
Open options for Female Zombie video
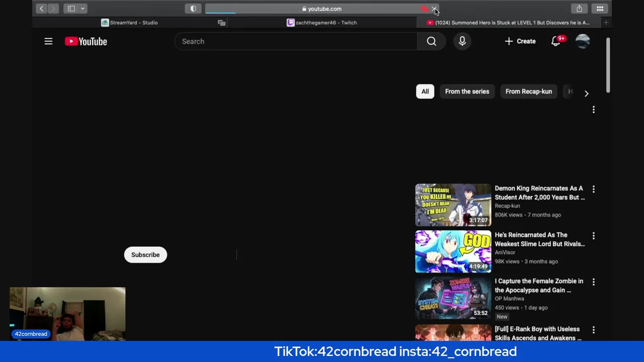coord(594,282)
